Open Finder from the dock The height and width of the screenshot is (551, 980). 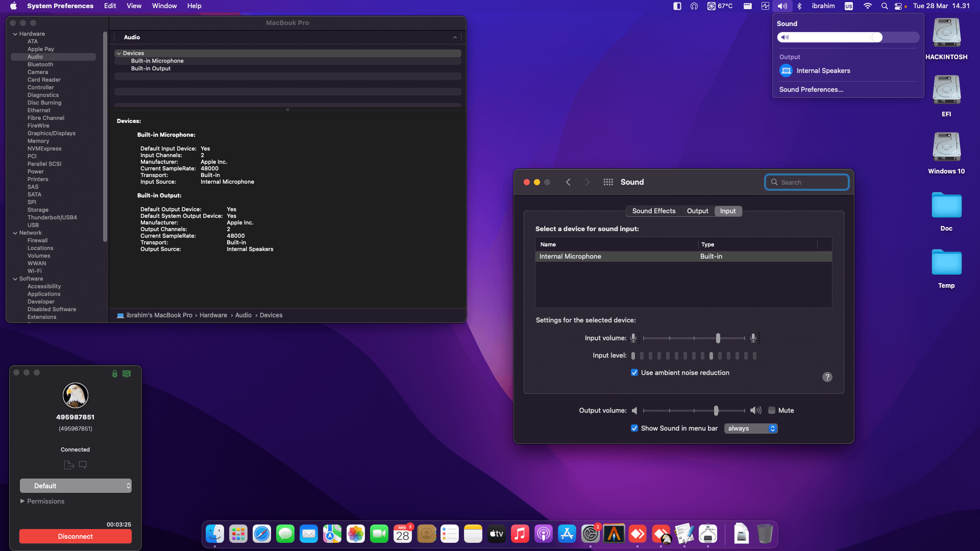(x=215, y=534)
